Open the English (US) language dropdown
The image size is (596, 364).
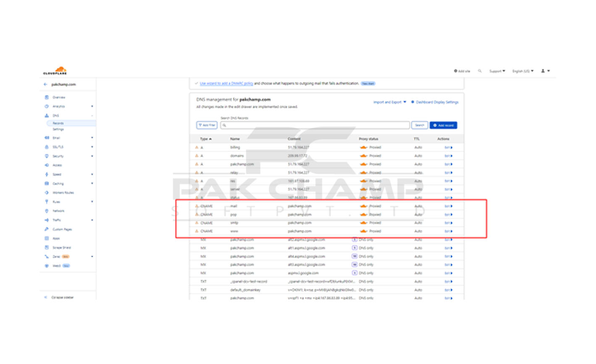pyautogui.click(x=523, y=71)
